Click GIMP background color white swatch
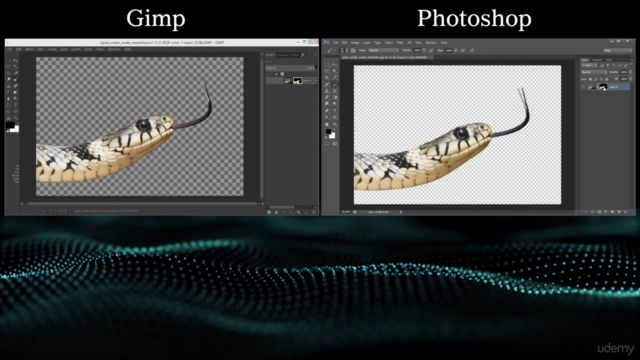The width and height of the screenshot is (640, 360). (16, 129)
